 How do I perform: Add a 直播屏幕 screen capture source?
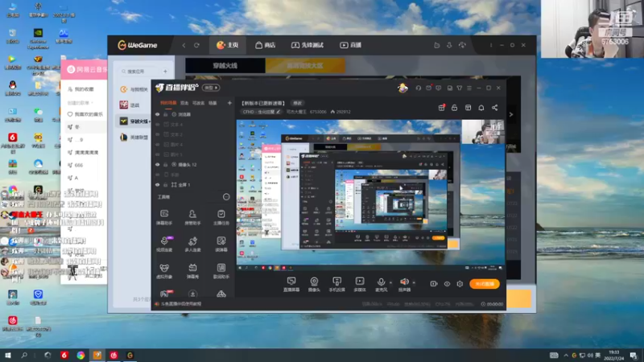pyautogui.click(x=291, y=284)
